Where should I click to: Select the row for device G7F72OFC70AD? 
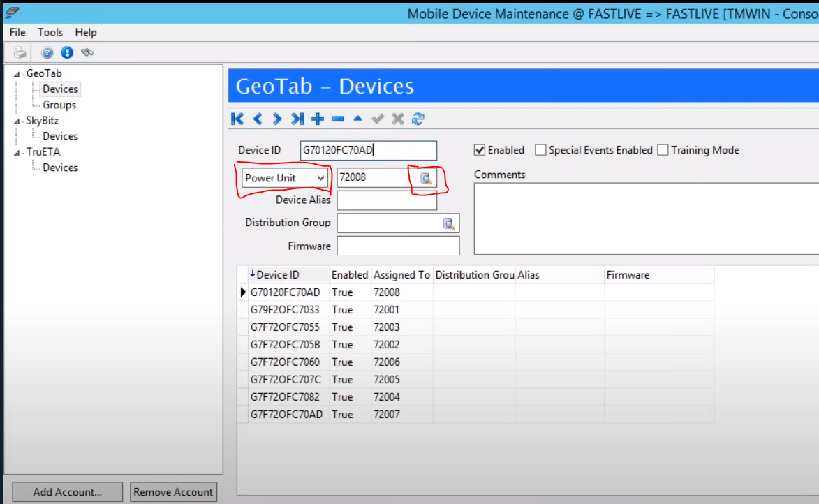click(x=476, y=415)
